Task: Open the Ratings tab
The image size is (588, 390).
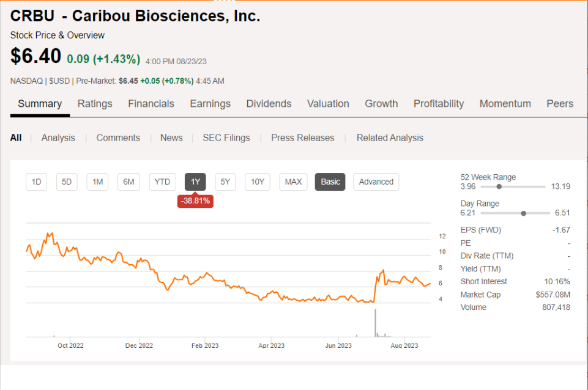Action: [95, 104]
